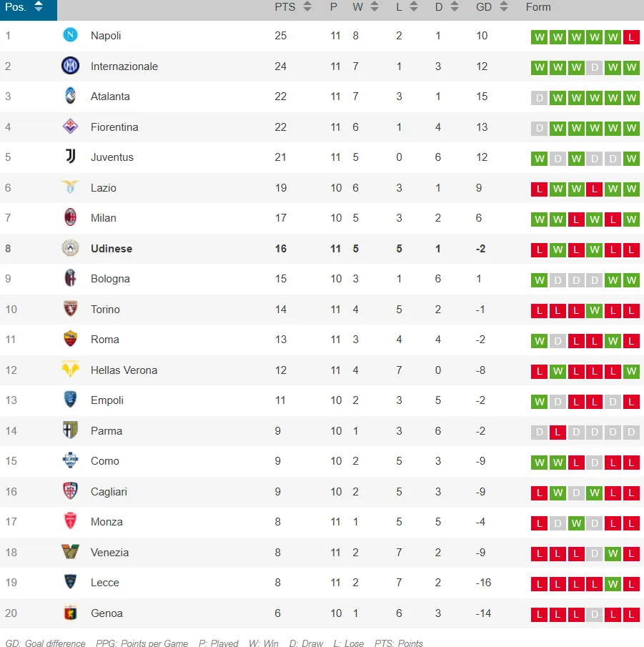Sort the table by goal difference
This screenshot has height=647, width=644.
pos(502,7)
